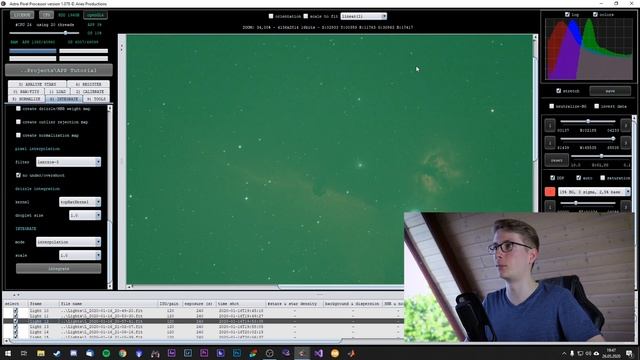Screen dimensions: 640x360
Task: Enable the invert data checkbox
Action: [x=597, y=106]
